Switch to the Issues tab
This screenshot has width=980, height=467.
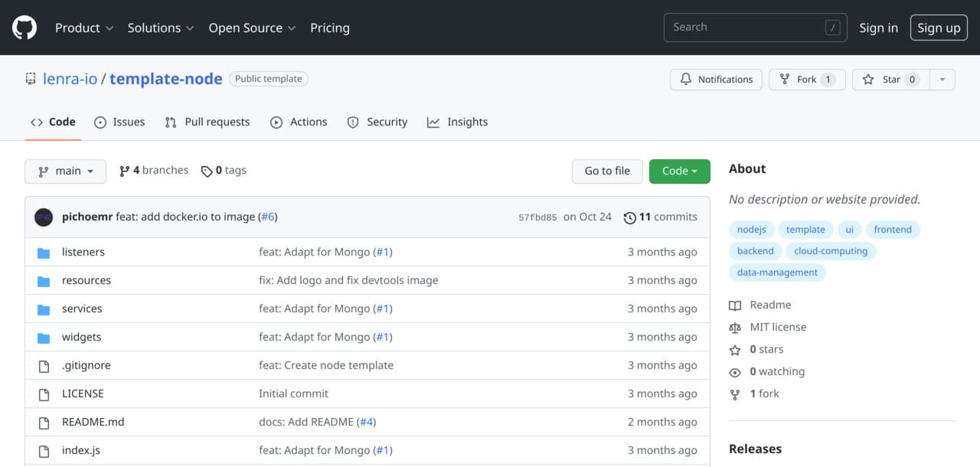point(119,122)
